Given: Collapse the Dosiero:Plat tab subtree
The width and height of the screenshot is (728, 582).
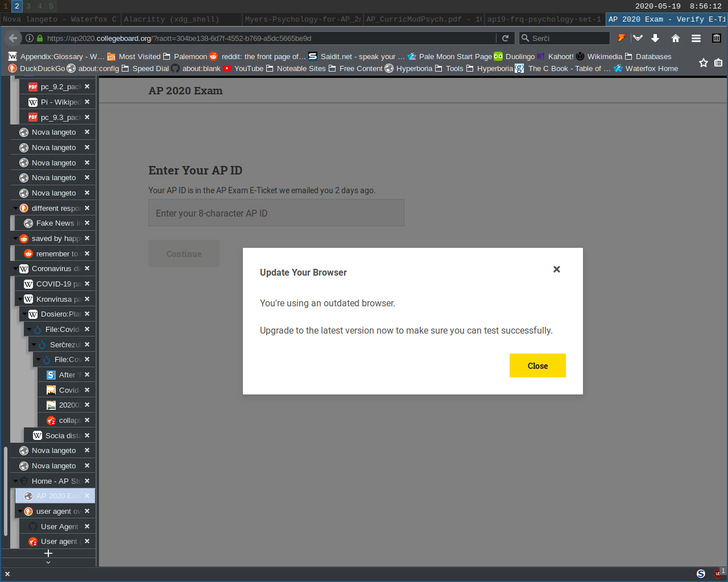Looking at the screenshot, I should click(24, 314).
